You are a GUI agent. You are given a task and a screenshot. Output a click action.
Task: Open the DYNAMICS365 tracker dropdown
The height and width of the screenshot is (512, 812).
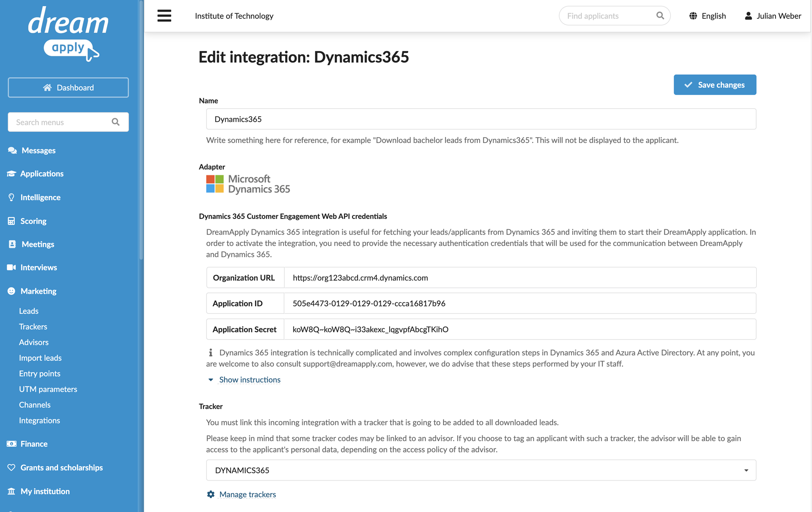point(481,470)
